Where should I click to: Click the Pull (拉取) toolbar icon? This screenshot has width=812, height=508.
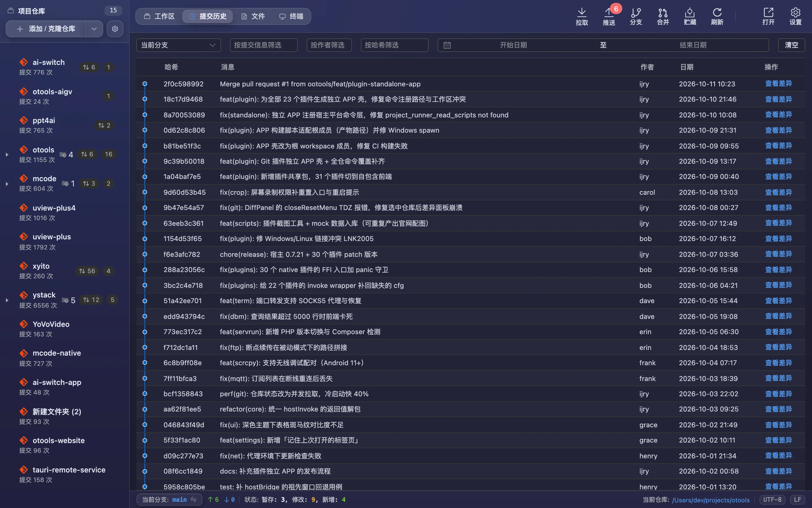point(581,16)
